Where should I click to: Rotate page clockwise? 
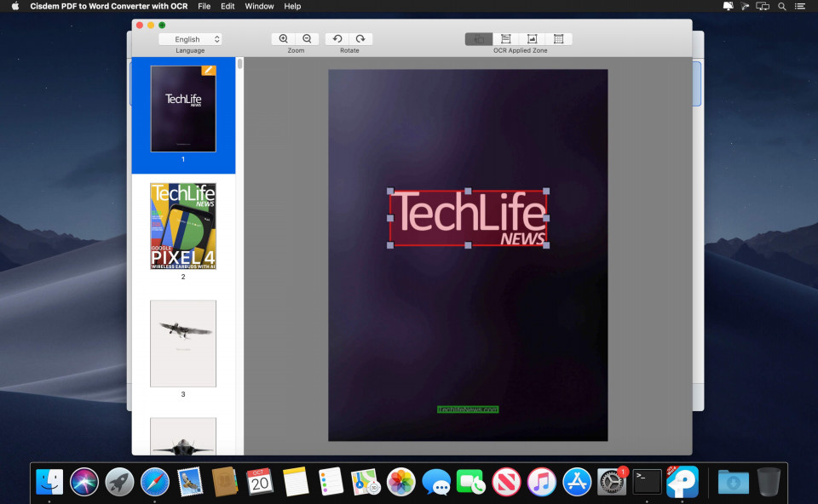point(360,39)
